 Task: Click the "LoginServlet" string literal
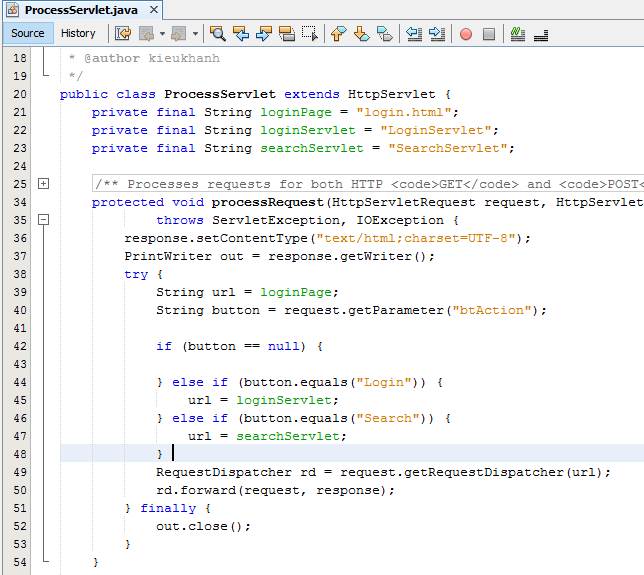pyautogui.click(x=436, y=130)
